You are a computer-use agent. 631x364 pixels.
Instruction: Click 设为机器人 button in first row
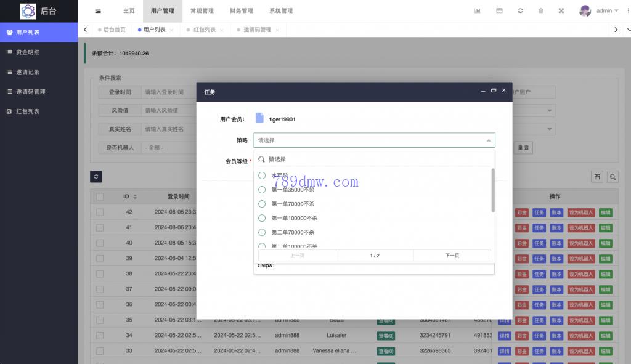pyautogui.click(x=580, y=212)
